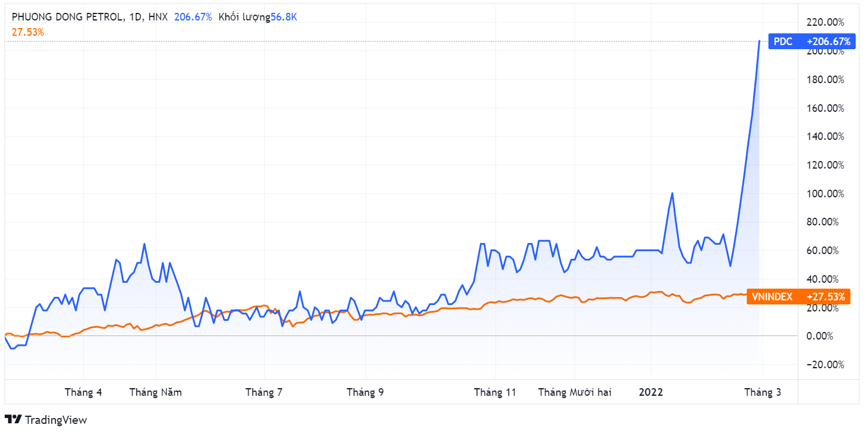Click the Khối lượng 56.8K volume label
The height and width of the screenshot is (435, 868).
pyautogui.click(x=258, y=17)
